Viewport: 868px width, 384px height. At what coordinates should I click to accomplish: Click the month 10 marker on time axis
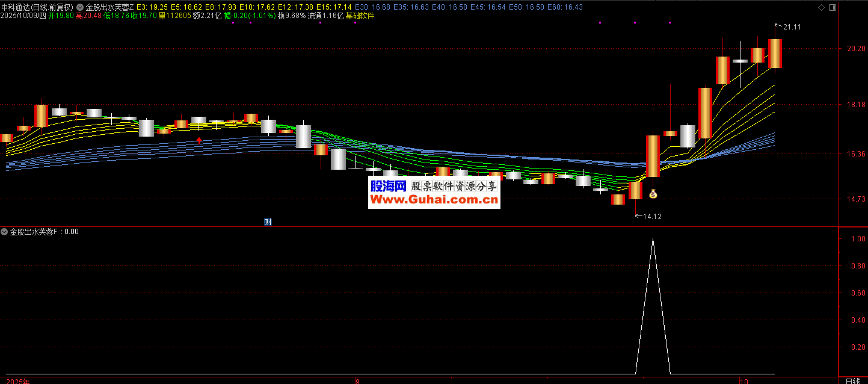tap(742, 380)
